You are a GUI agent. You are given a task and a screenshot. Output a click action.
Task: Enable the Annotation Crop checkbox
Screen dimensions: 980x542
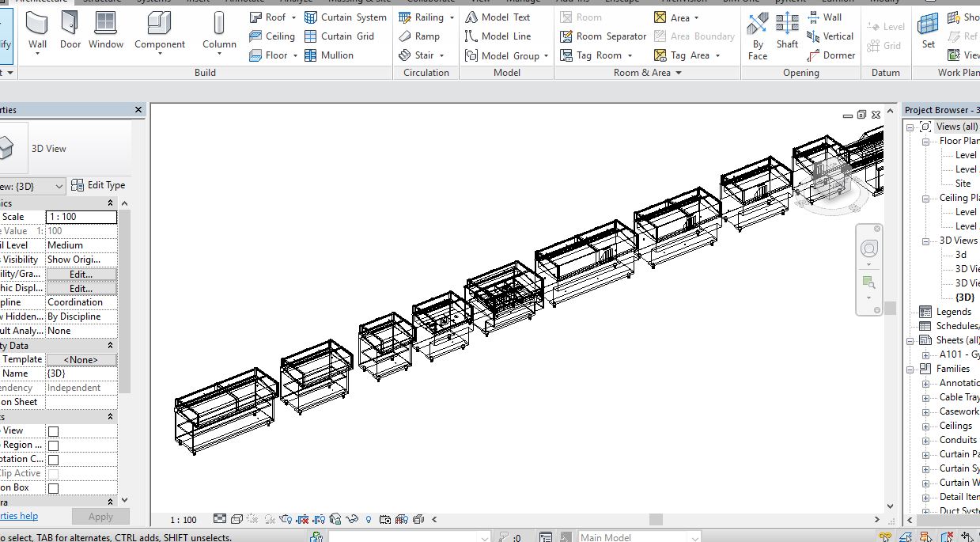53,460
